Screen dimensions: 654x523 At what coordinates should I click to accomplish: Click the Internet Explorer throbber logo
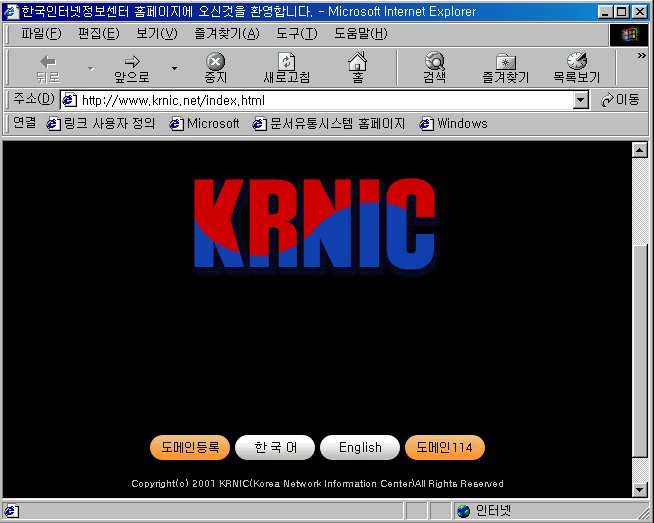[629, 35]
